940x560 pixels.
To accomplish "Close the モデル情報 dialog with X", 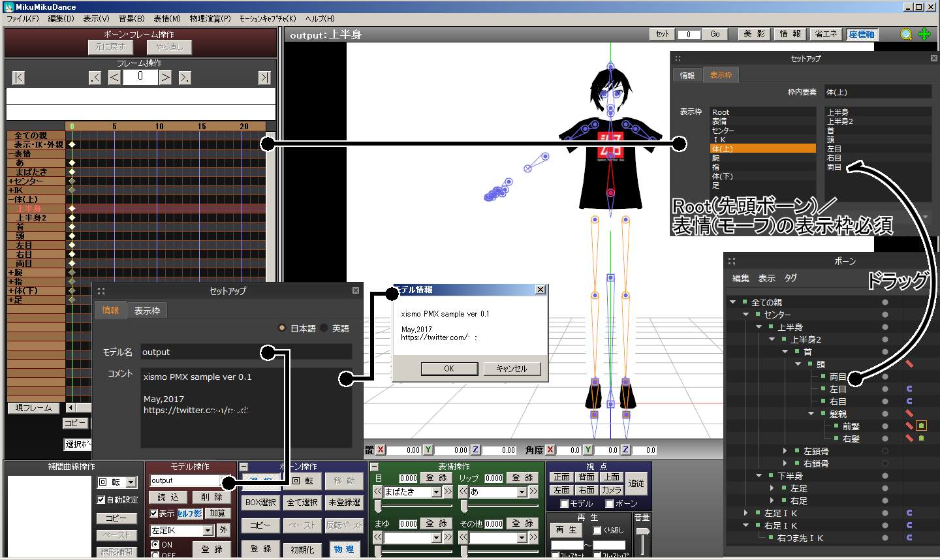I will pos(540,290).
